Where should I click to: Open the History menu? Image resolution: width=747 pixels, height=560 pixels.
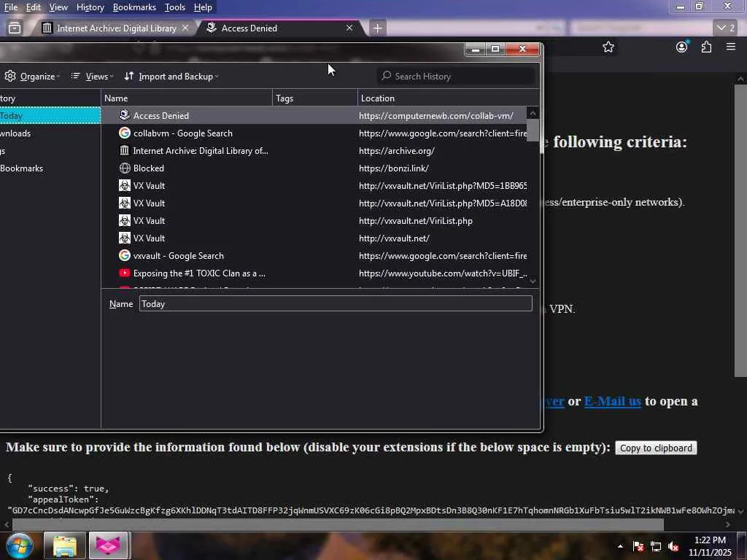point(90,7)
